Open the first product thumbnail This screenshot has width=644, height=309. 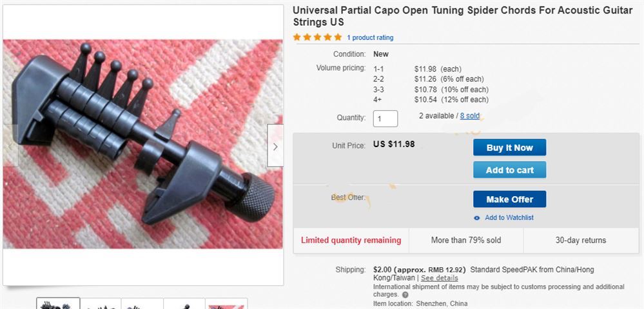click(x=58, y=304)
